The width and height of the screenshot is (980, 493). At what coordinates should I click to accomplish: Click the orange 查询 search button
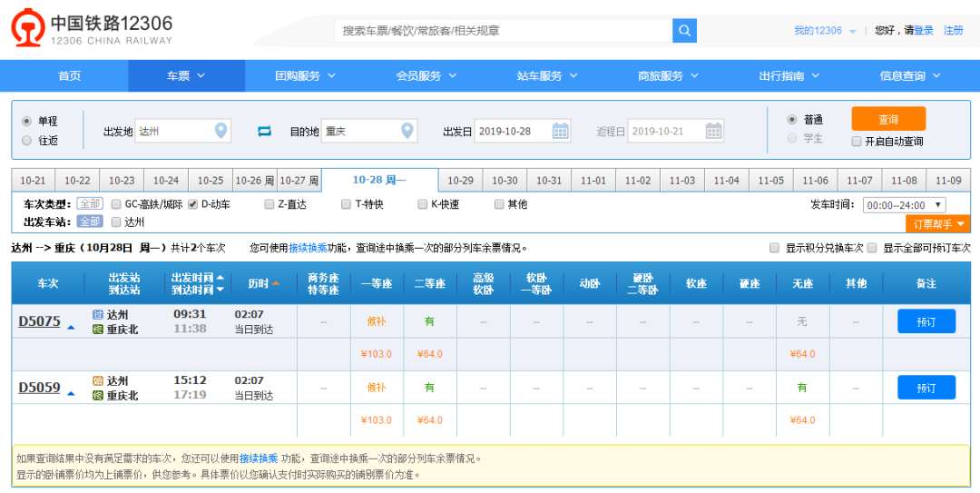click(888, 119)
